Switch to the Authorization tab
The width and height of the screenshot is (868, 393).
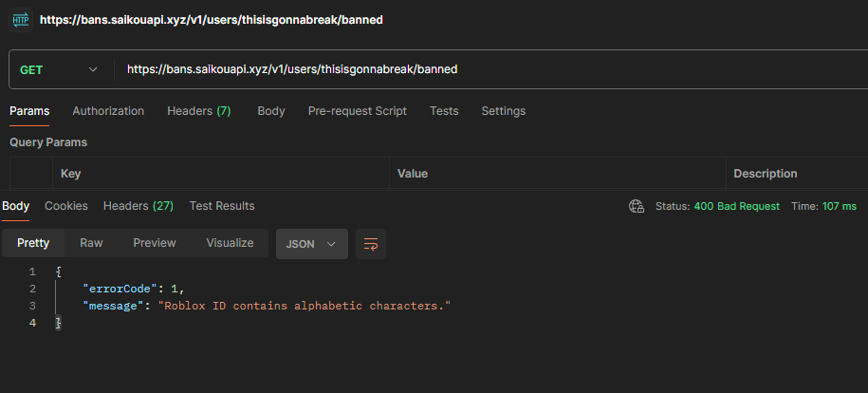pyautogui.click(x=108, y=111)
